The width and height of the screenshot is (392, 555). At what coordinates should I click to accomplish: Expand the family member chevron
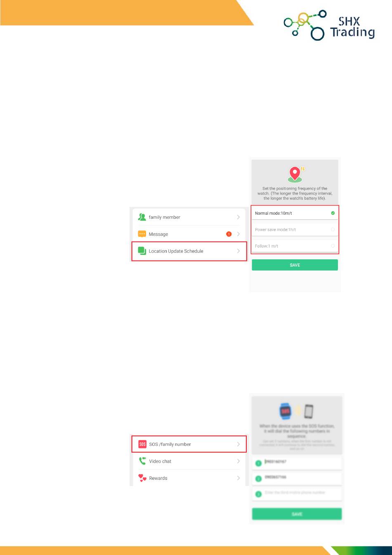[239, 217]
